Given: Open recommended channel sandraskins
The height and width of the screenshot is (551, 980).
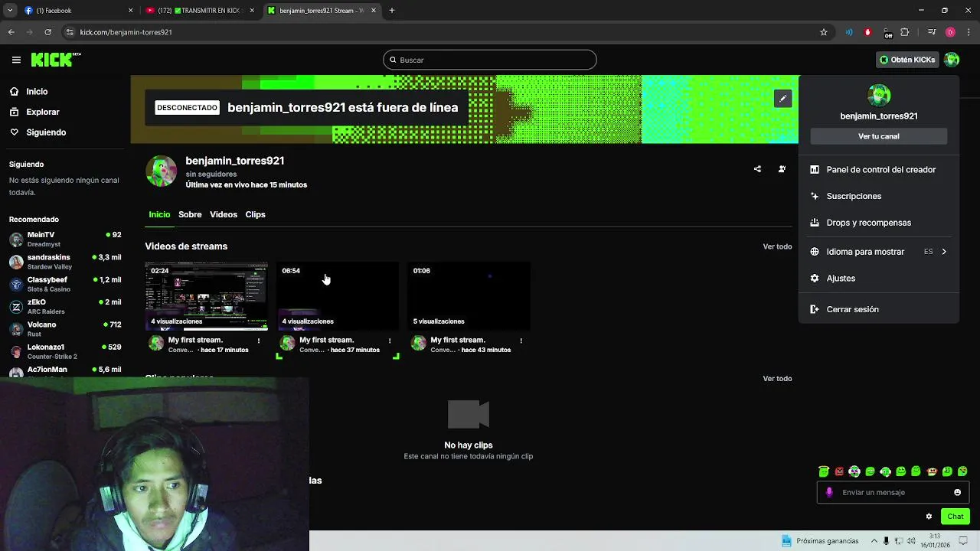Looking at the screenshot, I should 65,262.
